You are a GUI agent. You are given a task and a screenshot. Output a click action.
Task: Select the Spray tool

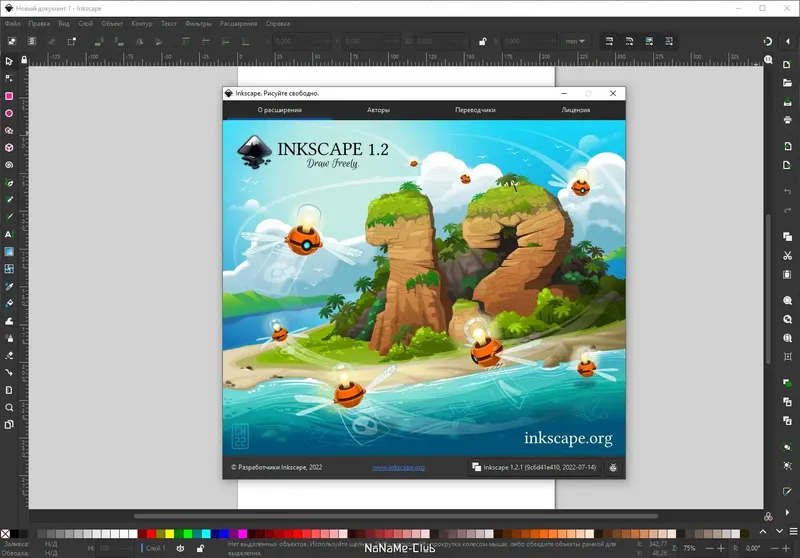coord(9,338)
